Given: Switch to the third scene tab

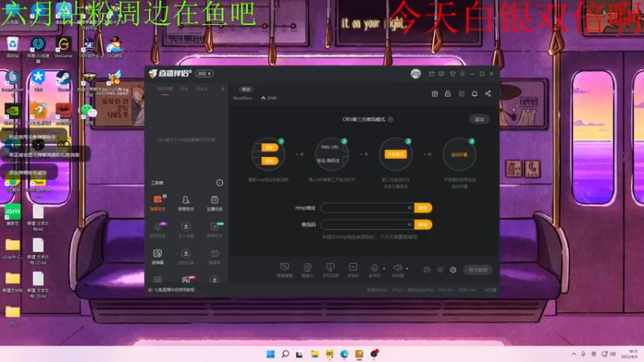Looking at the screenshot, I should point(202,88).
